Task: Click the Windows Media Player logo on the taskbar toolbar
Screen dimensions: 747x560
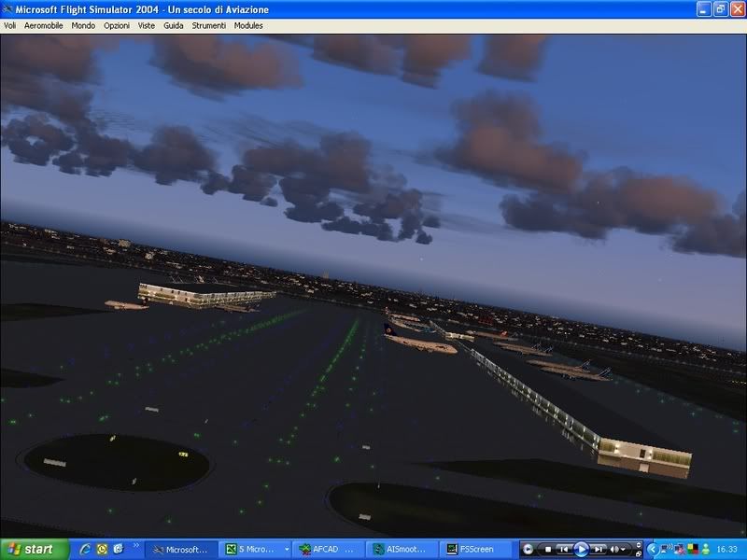Action: (528, 550)
